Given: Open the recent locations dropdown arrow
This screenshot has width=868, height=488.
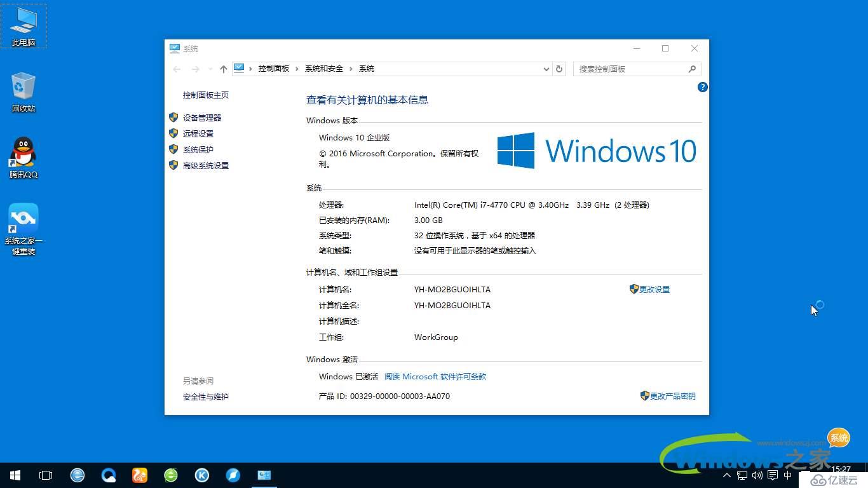Looking at the screenshot, I should pos(210,69).
